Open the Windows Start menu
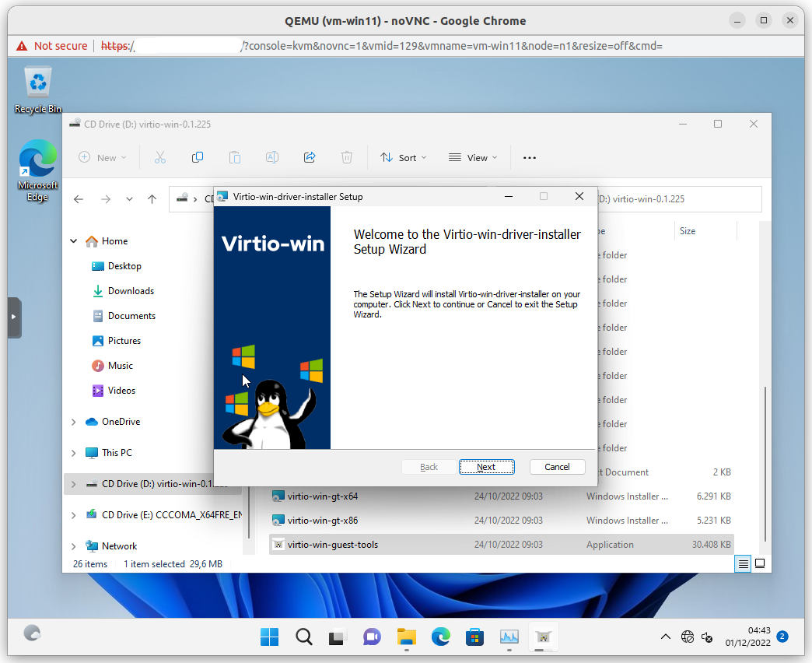Image resolution: width=812 pixels, height=663 pixels. click(269, 637)
